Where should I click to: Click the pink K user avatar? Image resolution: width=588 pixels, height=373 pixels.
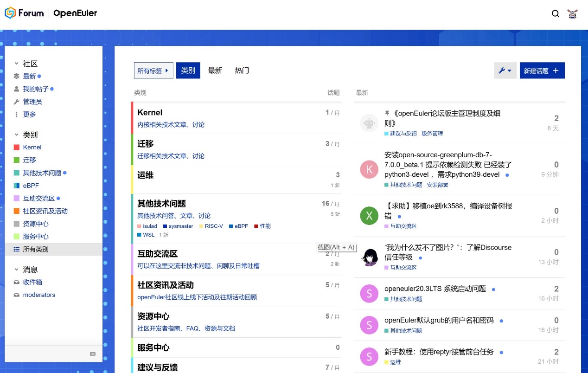(369, 169)
